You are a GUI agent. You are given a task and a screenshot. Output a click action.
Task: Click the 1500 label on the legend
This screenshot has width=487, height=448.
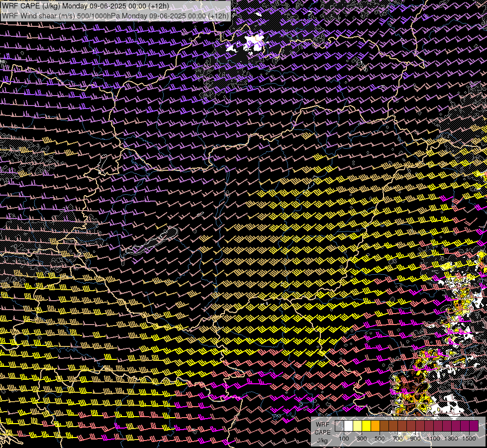[469, 439]
